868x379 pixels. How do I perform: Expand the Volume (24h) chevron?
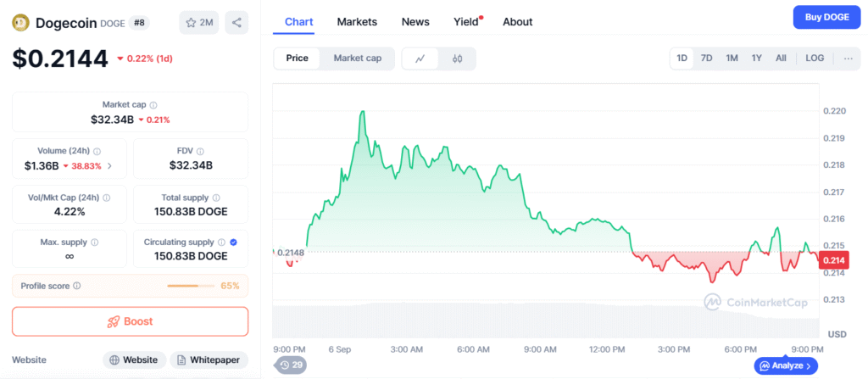click(x=109, y=165)
